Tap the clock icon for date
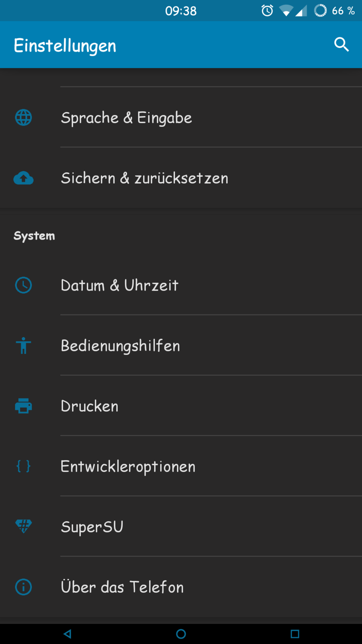Image resolution: width=362 pixels, height=644 pixels. (x=23, y=285)
